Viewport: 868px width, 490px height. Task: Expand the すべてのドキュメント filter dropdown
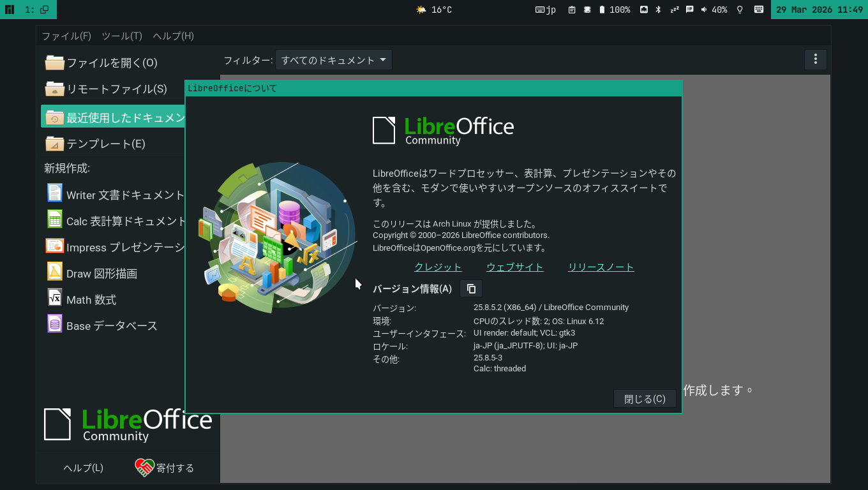(x=334, y=60)
